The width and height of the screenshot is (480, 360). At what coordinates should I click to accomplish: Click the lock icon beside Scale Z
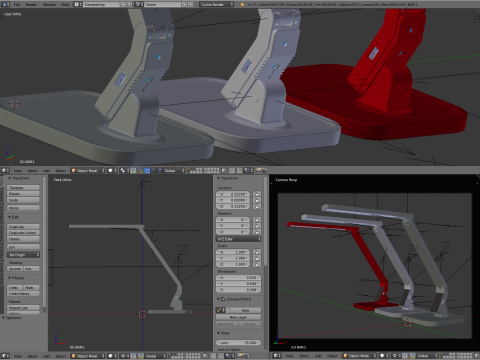(257, 264)
